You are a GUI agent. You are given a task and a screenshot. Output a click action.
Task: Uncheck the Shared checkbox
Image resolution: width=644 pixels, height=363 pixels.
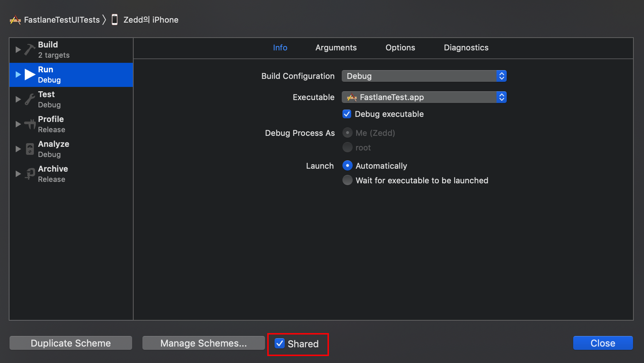pos(280,343)
